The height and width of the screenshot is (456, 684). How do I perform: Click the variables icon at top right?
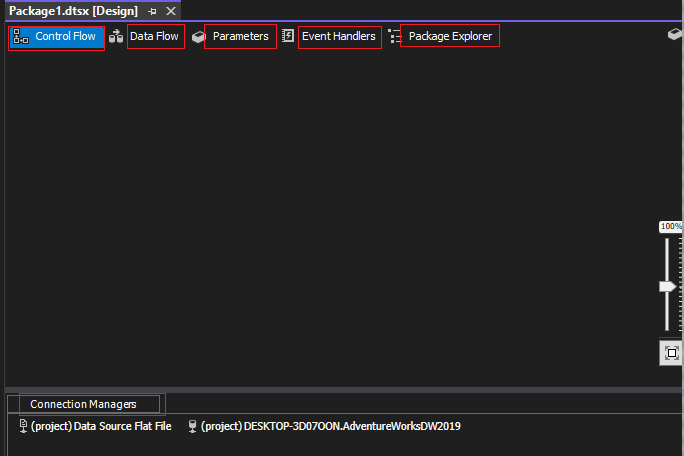pos(674,34)
